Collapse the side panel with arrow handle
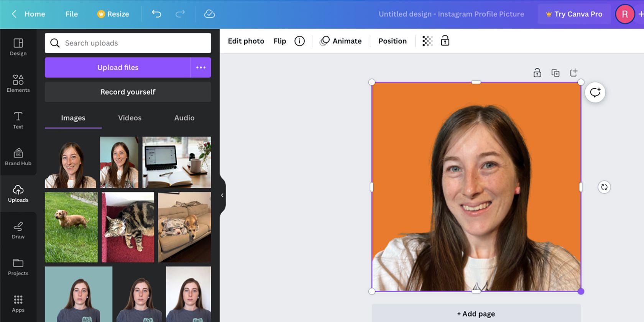The image size is (644, 322). pyautogui.click(x=222, y=195)
